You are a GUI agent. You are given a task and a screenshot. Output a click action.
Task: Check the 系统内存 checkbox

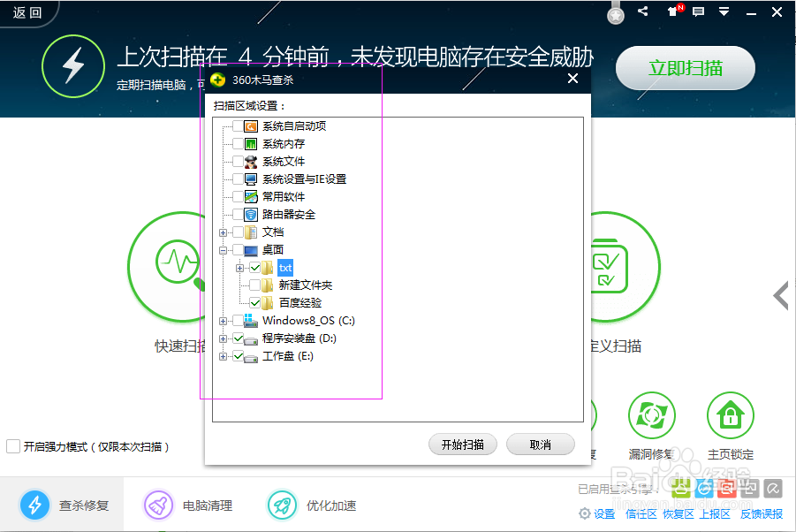238,144
